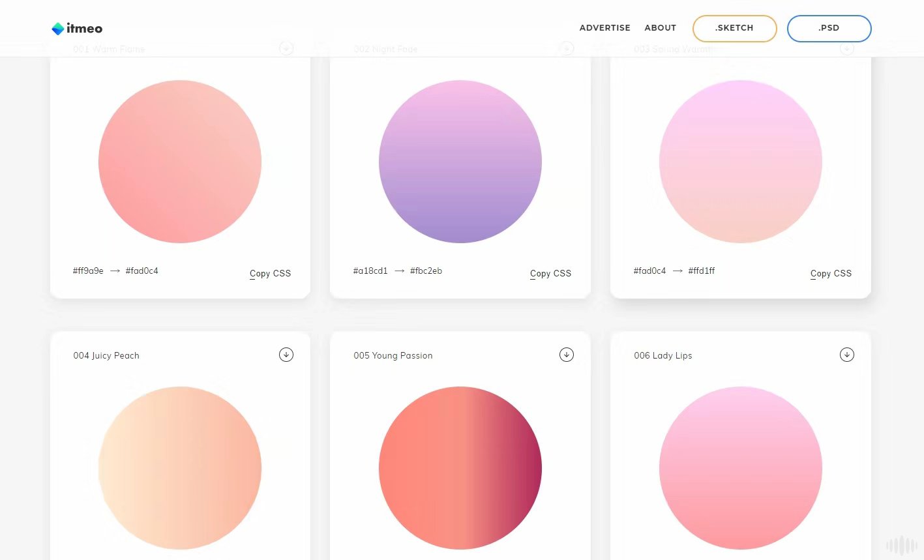Download the .SKETCH file button

pyautogui.click(x=734, y=28)
